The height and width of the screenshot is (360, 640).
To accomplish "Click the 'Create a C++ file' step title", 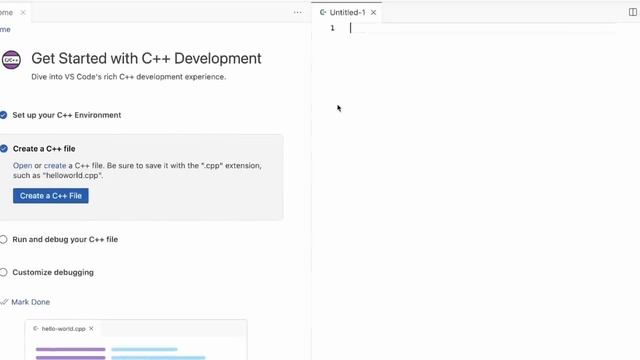I will pyautogui.click(x=44, y=149).
